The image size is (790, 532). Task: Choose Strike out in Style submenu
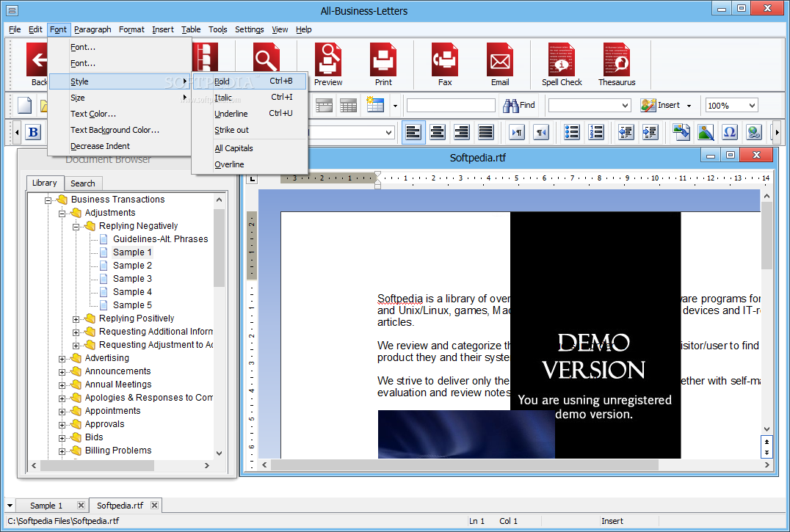250,130
